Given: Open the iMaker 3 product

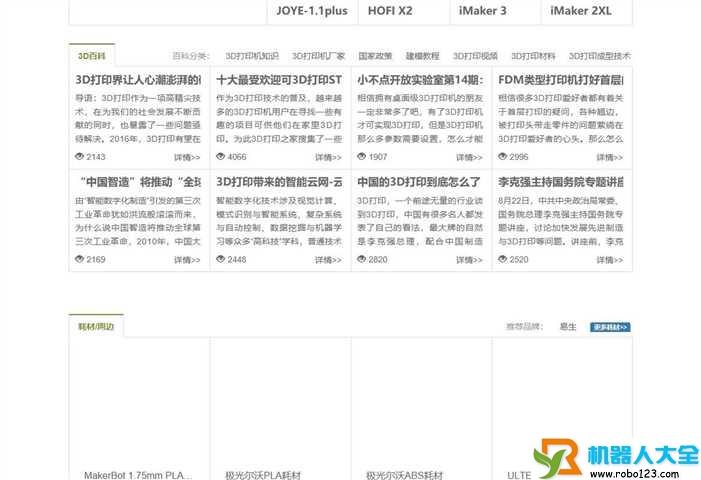Looking at the screenshot, I should 483,11.
